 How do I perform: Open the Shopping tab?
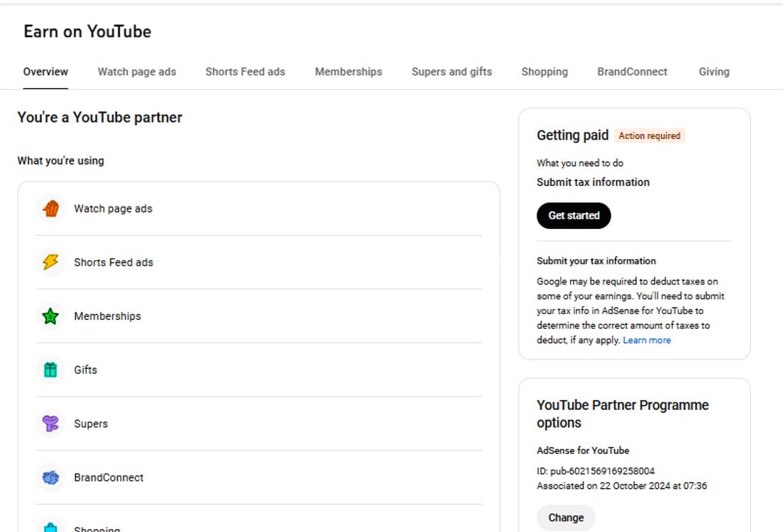pyautogui.click(x=544, y=72)
